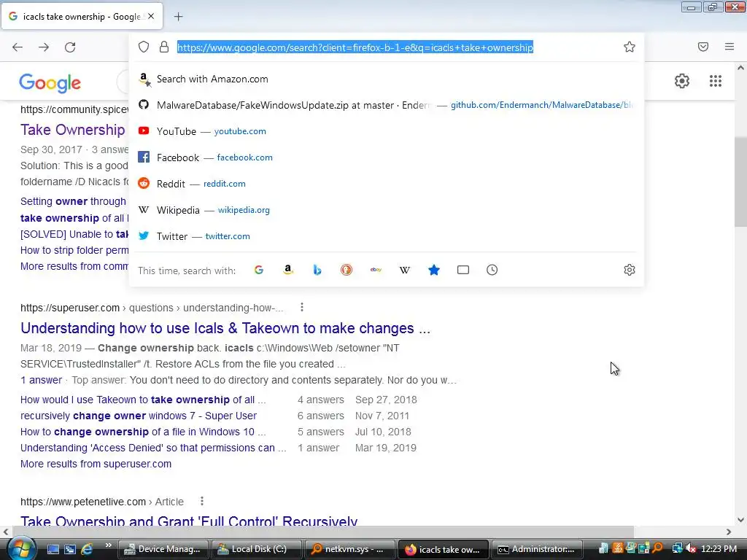747x560 pixels.
Task: Click the vertical scrollbar thumb
Action: (x=740, y=183)
